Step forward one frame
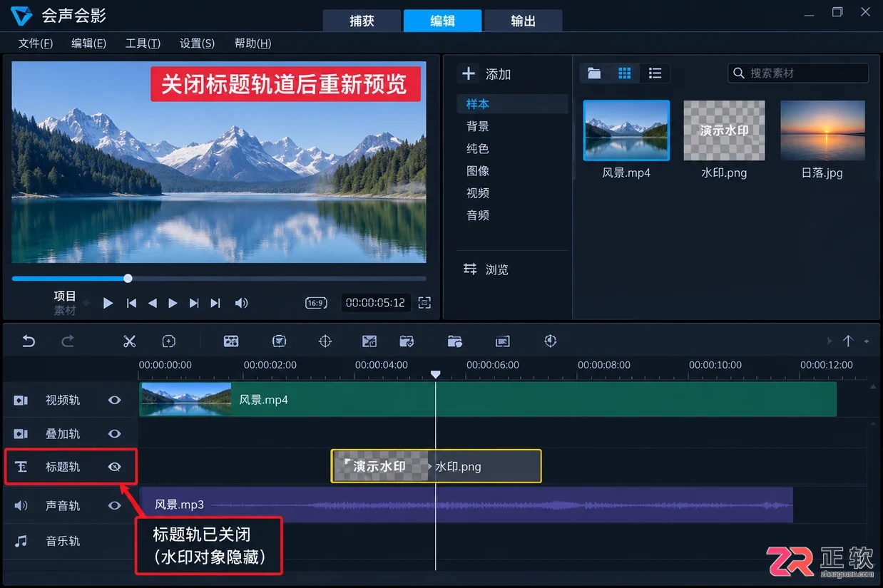 (x=173, y=303)
